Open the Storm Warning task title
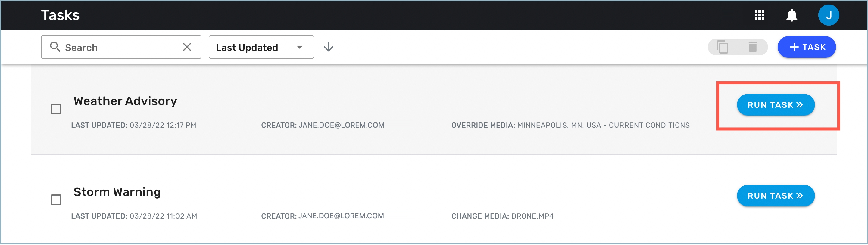Screen dimensions: 868x245 pos(117,192)
